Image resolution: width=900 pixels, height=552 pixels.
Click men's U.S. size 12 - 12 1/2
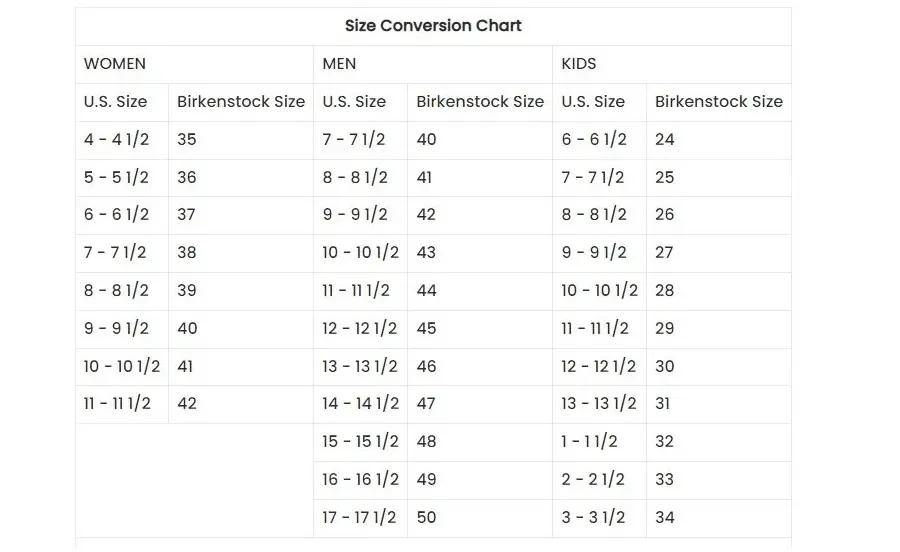tap(360, 328)
